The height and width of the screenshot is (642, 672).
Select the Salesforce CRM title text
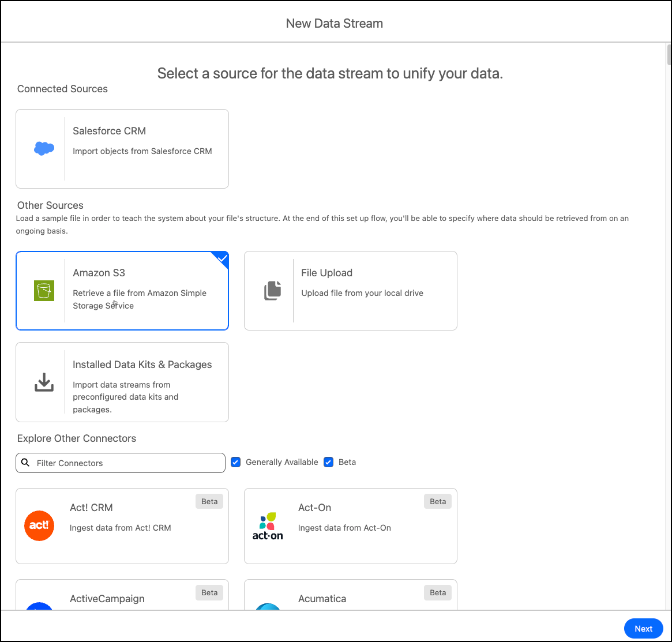[x=109, y=131]
